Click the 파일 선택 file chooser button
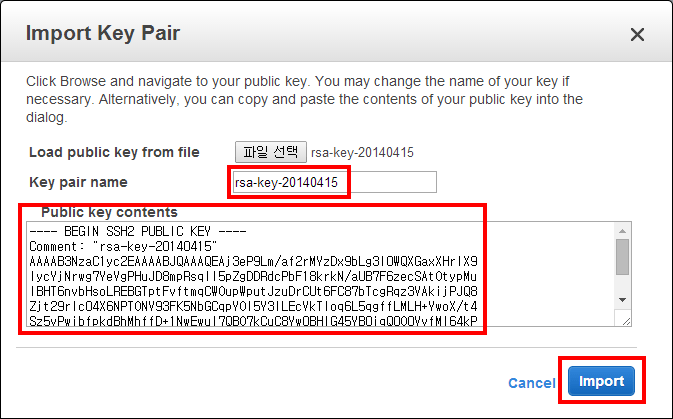Viewport: 673px width, 419px height. (x=270, y=152)
